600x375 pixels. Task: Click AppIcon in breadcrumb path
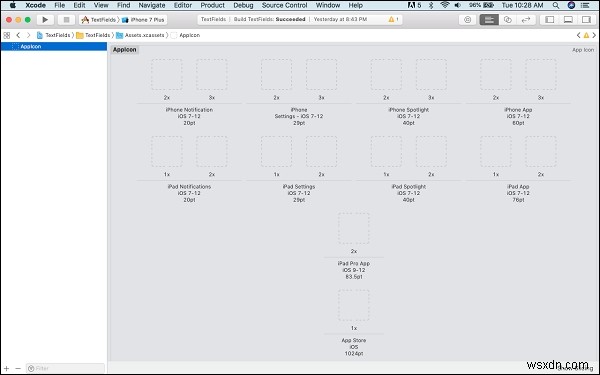coord(185,35)
